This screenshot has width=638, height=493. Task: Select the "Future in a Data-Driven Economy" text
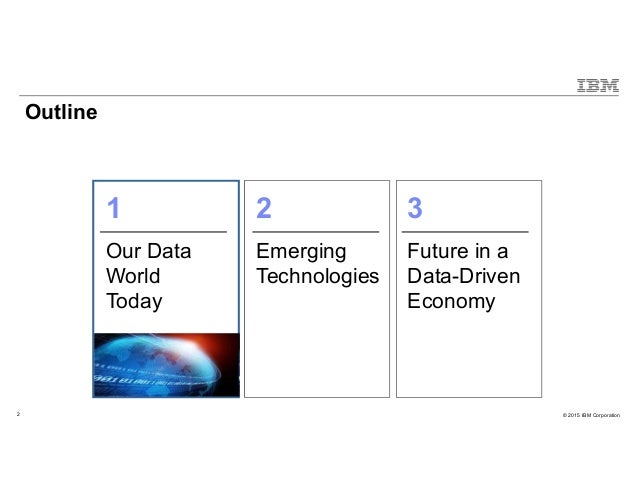(x=464, y=275)
